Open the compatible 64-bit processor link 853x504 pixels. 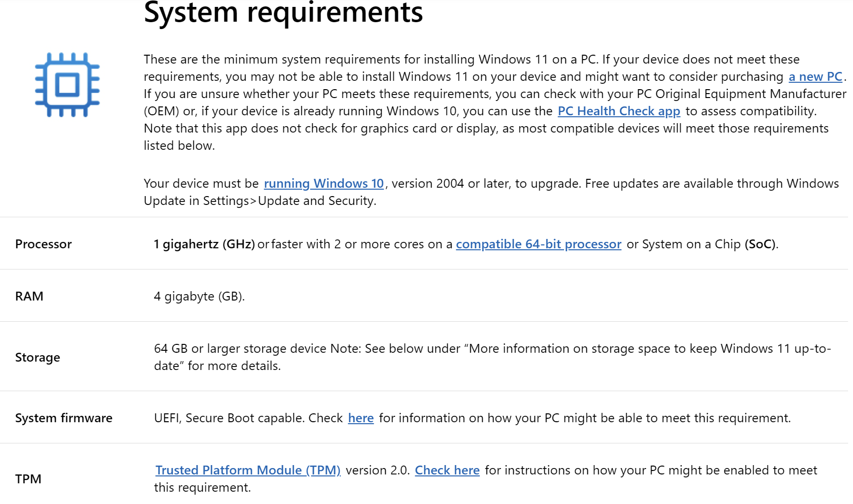click(x=538, y=244)
